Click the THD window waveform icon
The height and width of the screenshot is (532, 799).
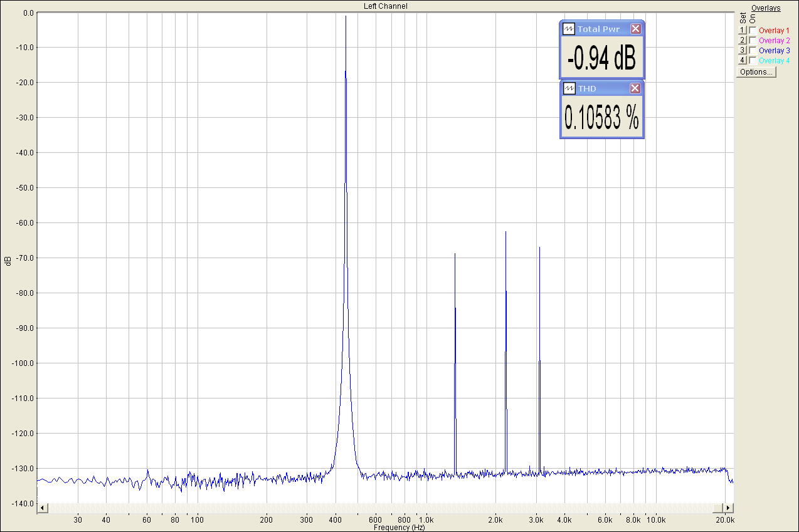coord(569,89)
